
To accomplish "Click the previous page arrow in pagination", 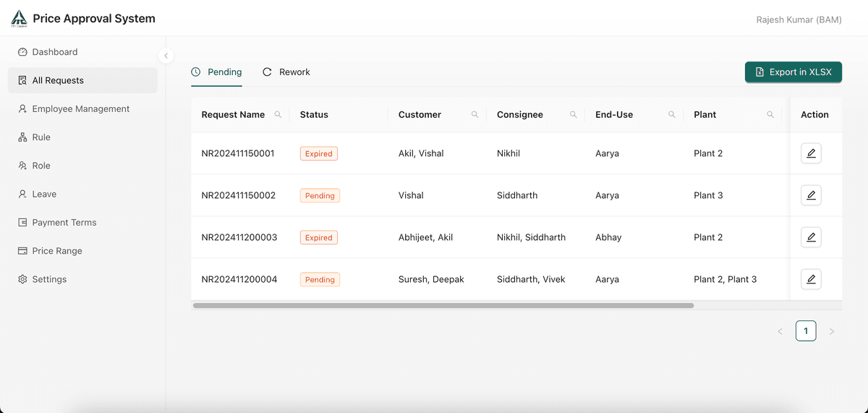I will (780, 331).
